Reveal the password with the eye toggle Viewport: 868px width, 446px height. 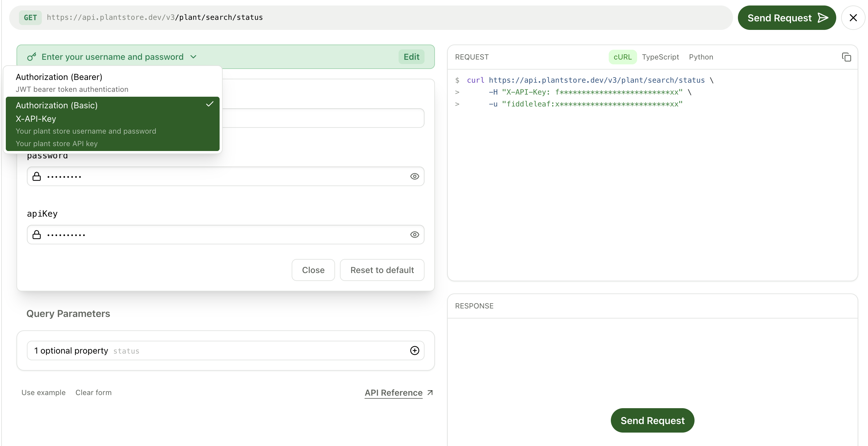[x=414, y=176]
